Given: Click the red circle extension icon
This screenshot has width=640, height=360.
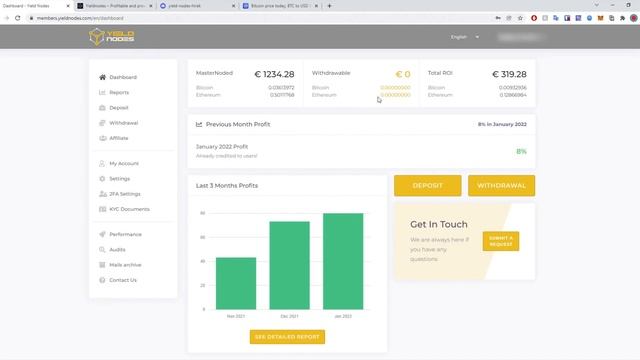Looking at the screenshot, I should click(534, 18).
